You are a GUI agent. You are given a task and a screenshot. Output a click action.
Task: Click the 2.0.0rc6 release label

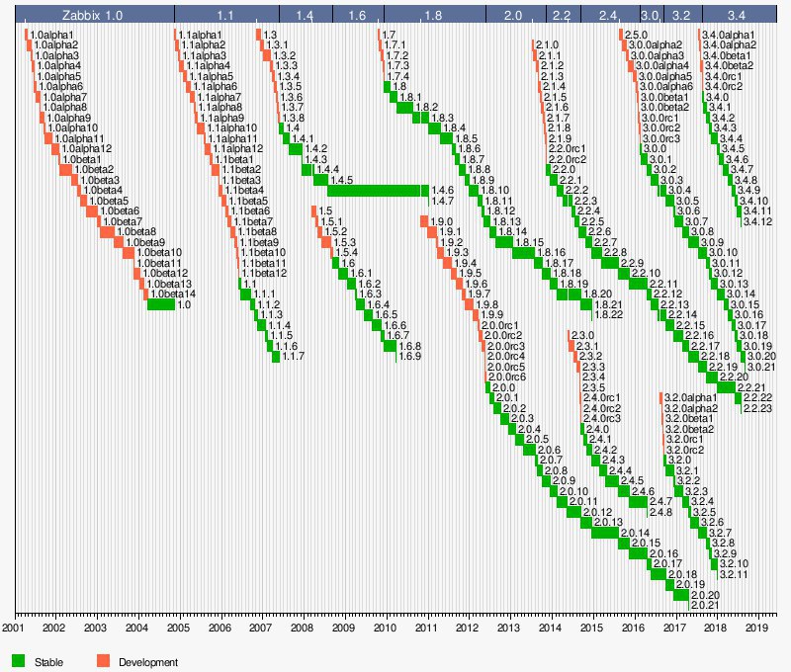506,378
